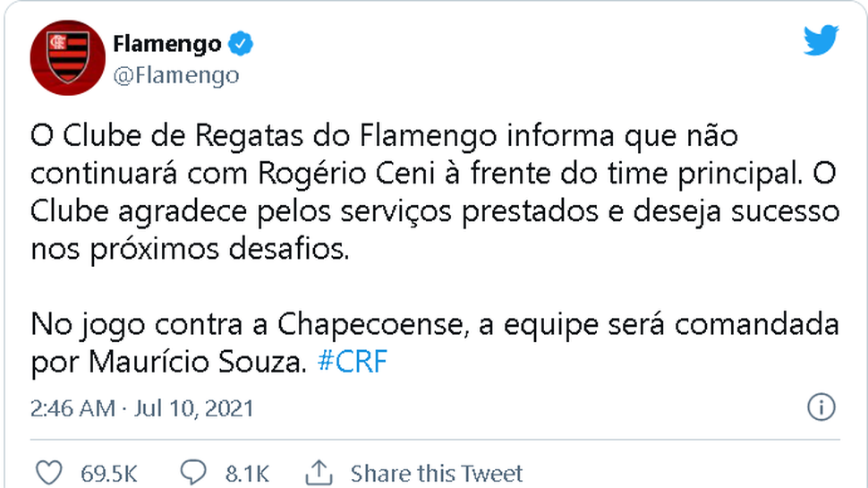Click the 'nos próximos desafios' text line
Image resolution: width=868 pixels, height=488 pixels.
[x=190, y=249]
